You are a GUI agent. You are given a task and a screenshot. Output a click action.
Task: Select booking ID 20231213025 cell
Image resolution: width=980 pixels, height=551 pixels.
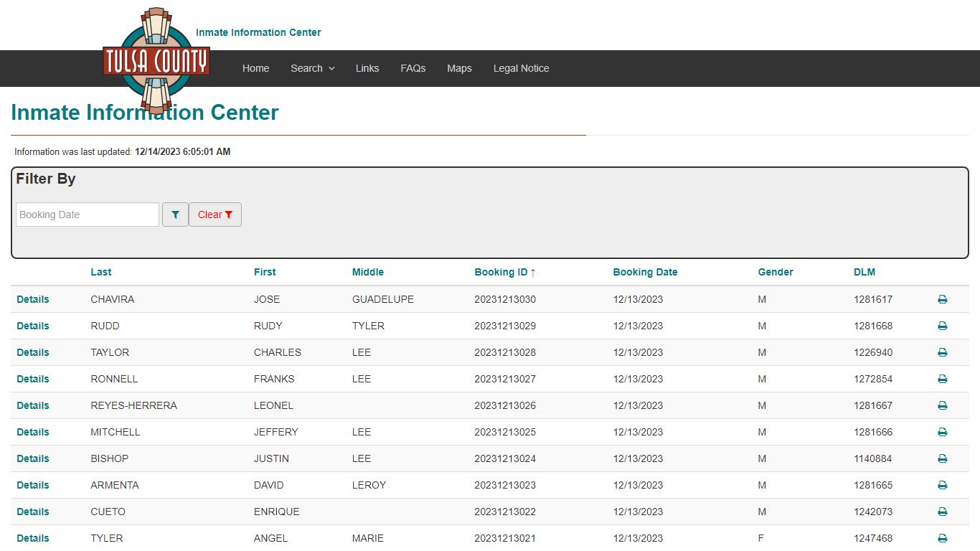505,432
